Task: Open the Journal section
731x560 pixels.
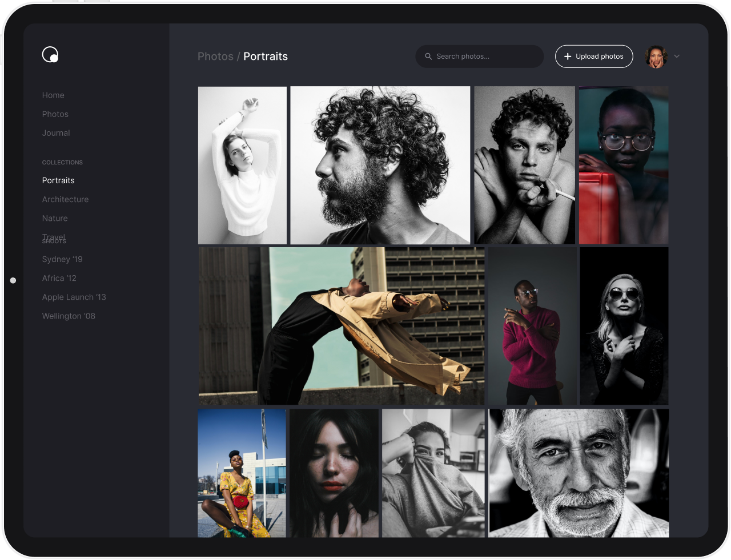Action: coord(56,133)
